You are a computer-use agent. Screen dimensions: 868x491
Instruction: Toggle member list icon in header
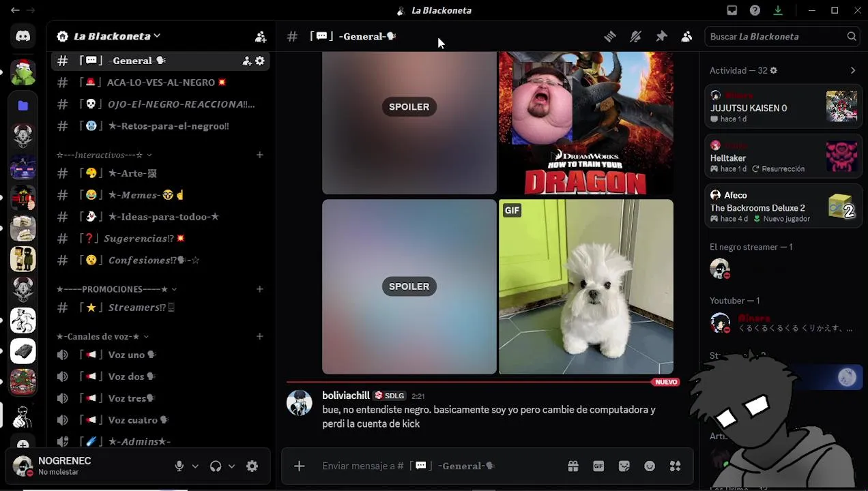click(686, 37)
